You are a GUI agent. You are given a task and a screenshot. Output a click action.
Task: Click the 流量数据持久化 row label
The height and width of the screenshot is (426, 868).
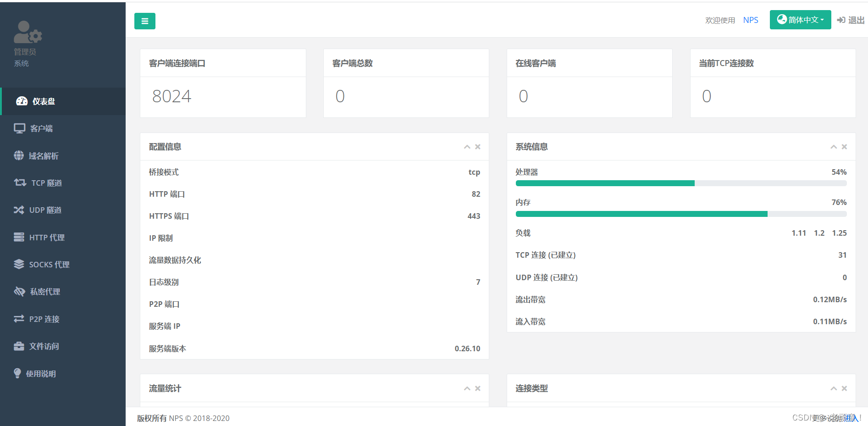tap(175, 260)
